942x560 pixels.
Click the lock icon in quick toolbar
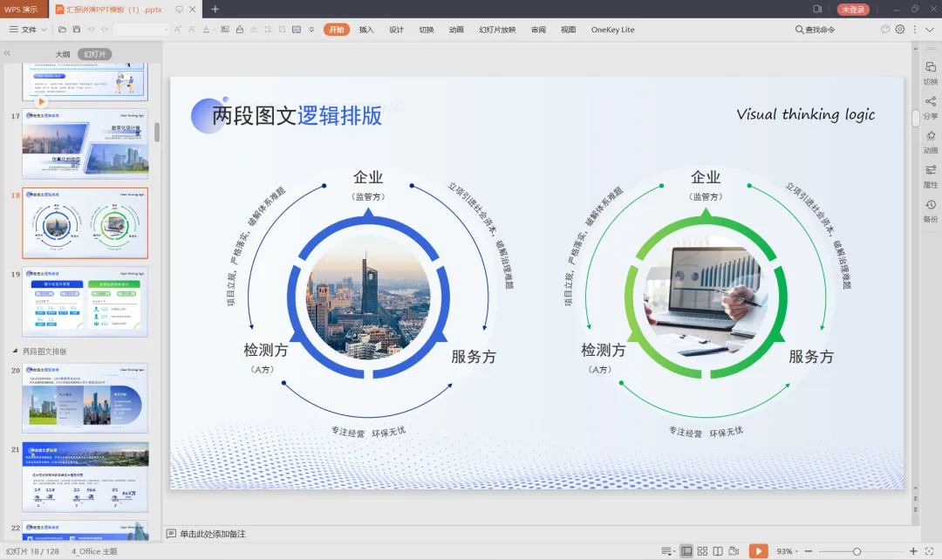[240, 30]
